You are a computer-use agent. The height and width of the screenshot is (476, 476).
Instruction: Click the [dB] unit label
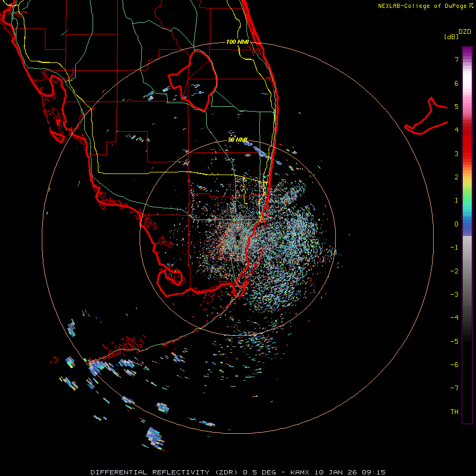(x=451, y=36)
